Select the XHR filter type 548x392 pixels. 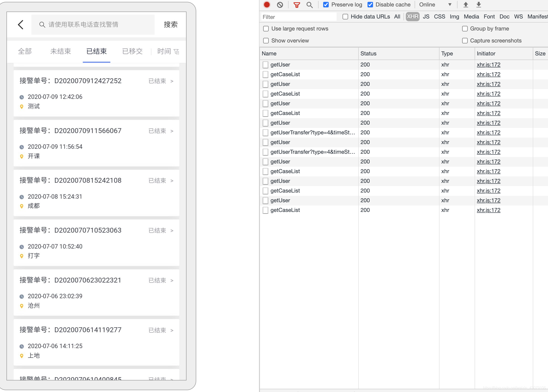tap(413, 17)
